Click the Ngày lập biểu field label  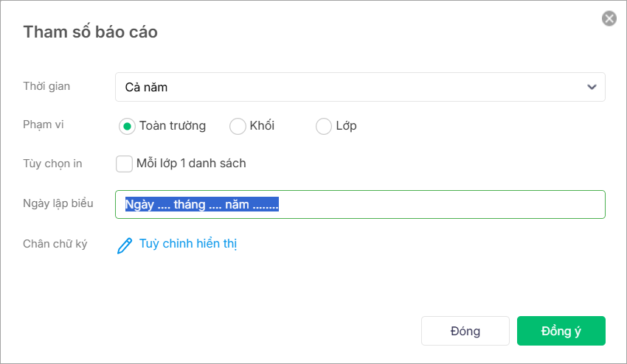tap(58, 203)
